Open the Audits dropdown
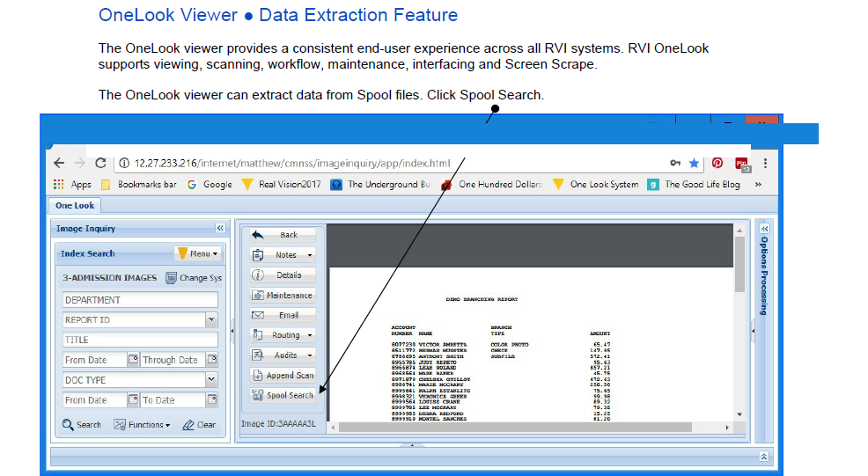Viewport: 868px width, 476px height. click(283, 355)
